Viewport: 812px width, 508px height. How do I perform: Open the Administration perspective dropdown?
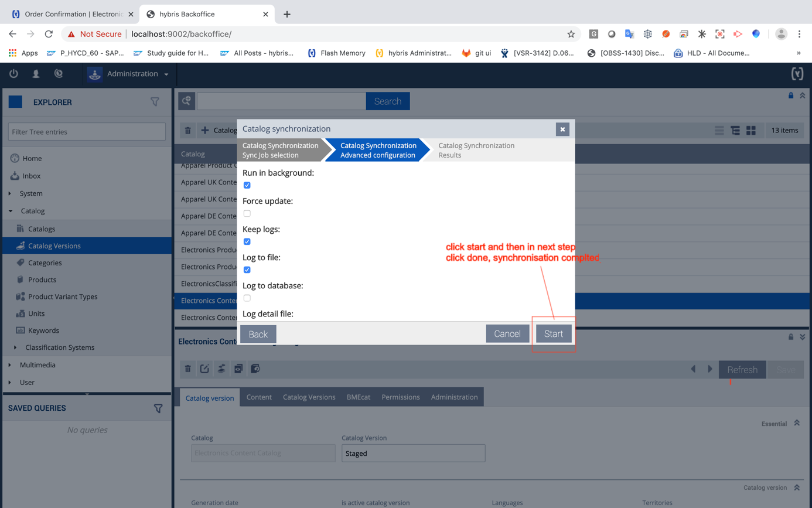tap(129, 74)
